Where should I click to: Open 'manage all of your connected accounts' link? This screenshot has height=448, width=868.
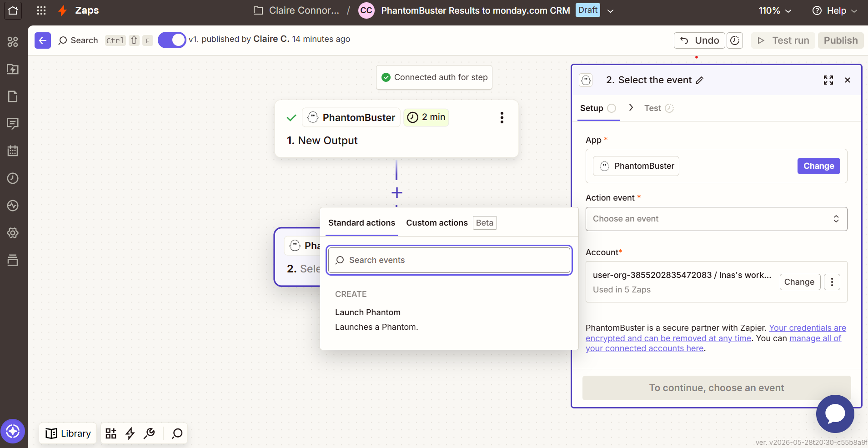pos(713,343)
